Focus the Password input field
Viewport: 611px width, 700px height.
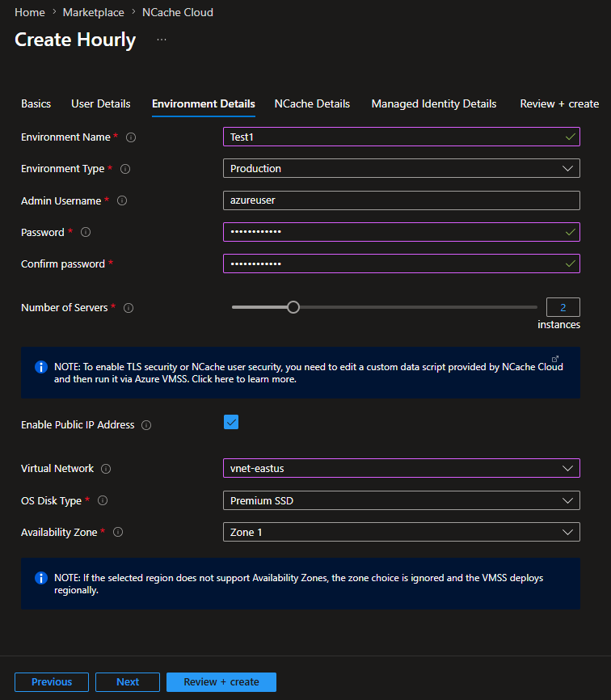tap(401, 232)
